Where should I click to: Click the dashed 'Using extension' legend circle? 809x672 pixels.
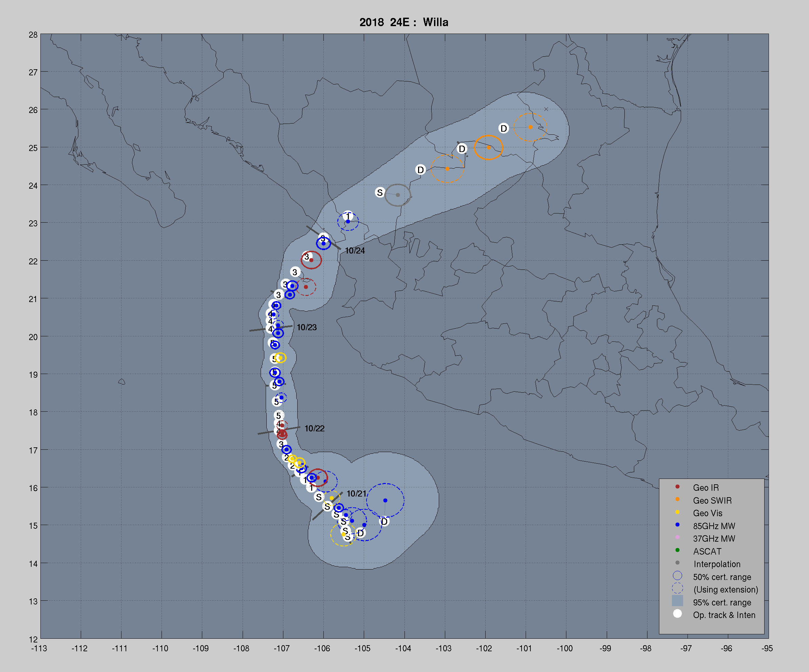(x=677, y=589)
